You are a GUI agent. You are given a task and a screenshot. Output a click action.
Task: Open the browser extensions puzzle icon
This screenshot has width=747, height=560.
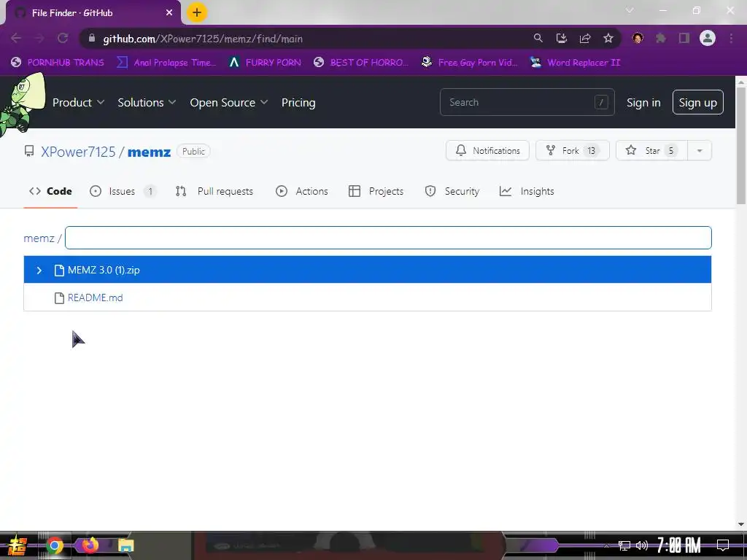tap(661, 38)
